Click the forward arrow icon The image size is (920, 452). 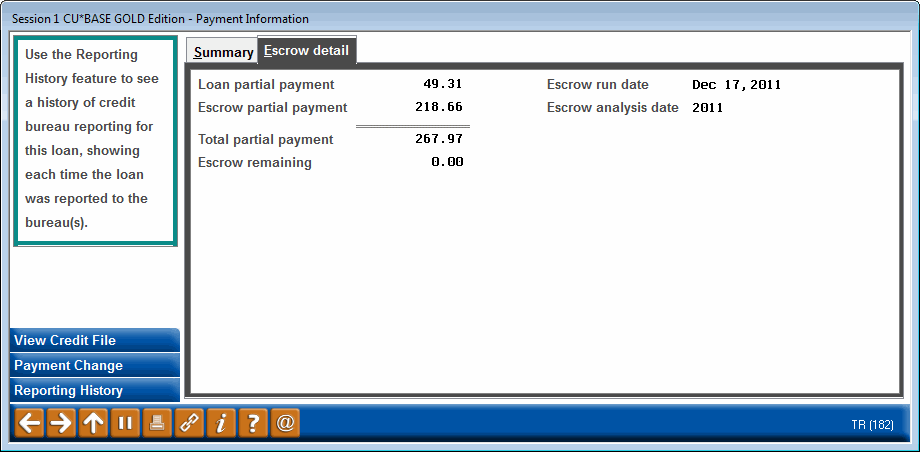(61, 423)
